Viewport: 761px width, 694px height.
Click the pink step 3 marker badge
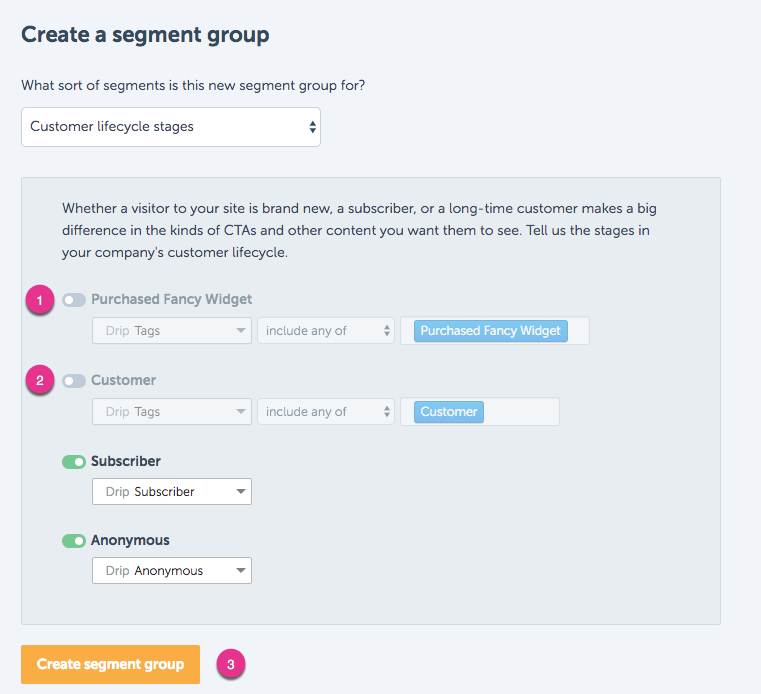coord(231,664)
